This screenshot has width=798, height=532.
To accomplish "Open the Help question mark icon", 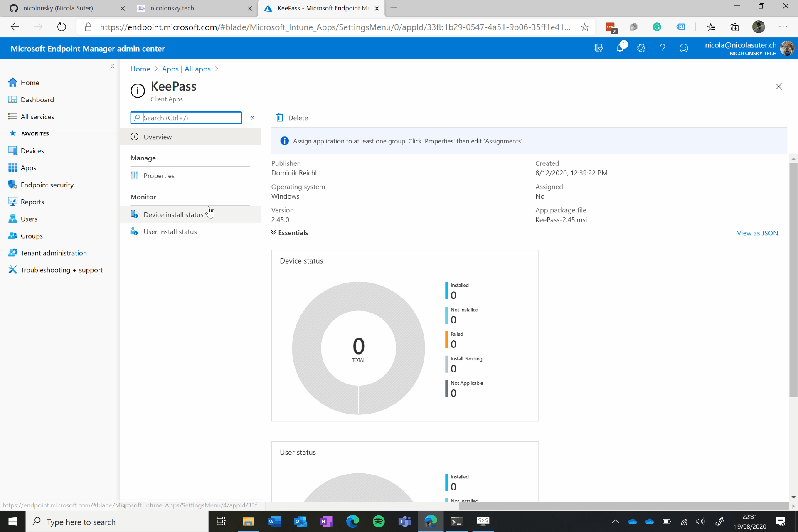I will [663, 48].
